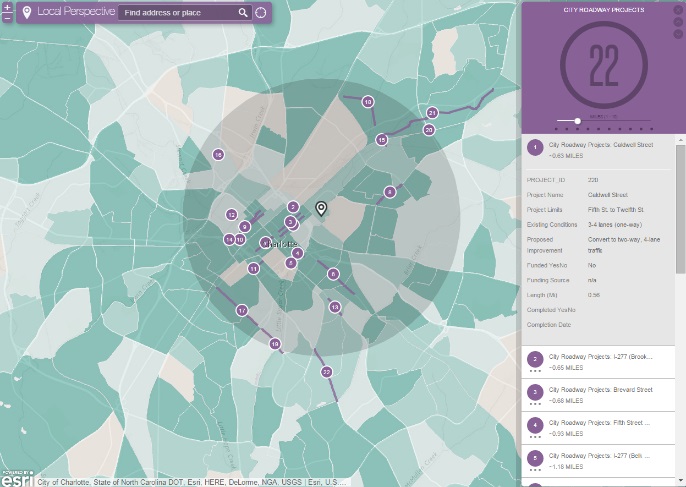This screenshot has width=686, height=487.
Task: Click the up chevron in purple panel
Action: [x=678, y=22]
